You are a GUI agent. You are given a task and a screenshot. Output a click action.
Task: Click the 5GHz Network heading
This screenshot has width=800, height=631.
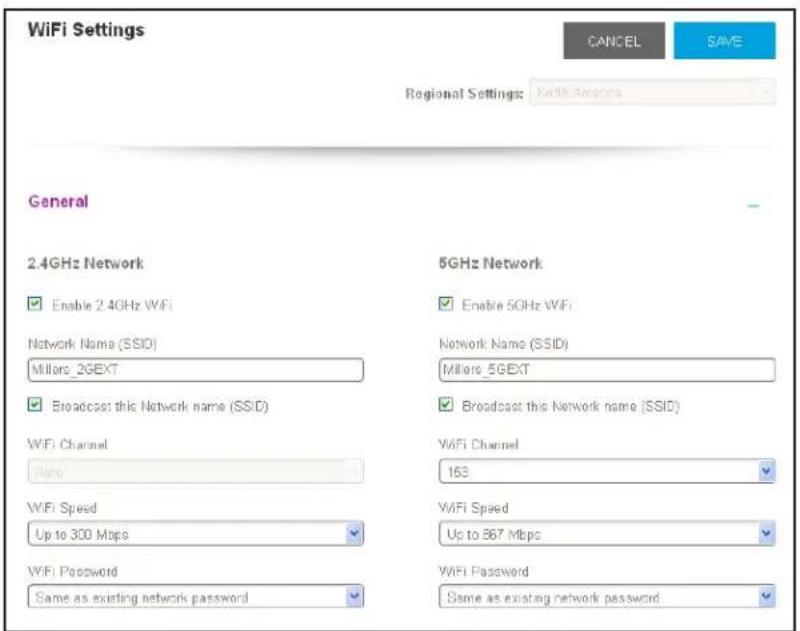(490, 263)
